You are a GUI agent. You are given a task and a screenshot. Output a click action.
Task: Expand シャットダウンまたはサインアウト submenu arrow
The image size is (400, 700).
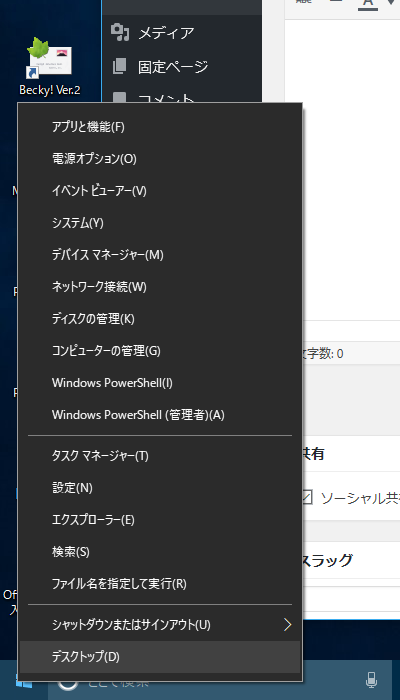tap(288, 625)
